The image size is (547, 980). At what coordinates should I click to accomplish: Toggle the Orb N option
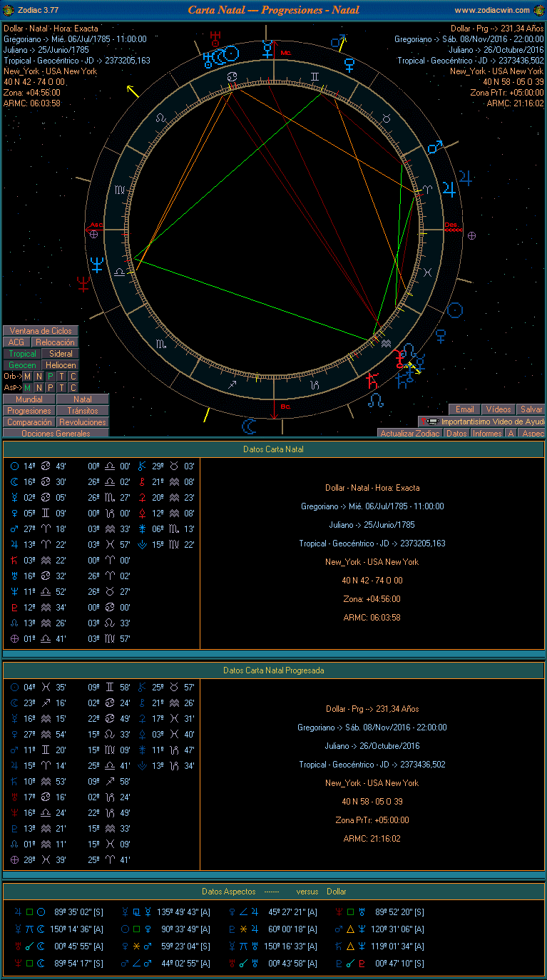[39, 377]
